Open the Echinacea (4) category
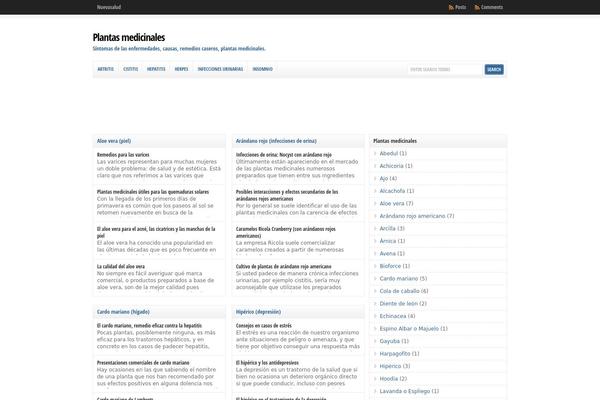The width and height of the screenshot is (600, 400). tap(397, 316)
